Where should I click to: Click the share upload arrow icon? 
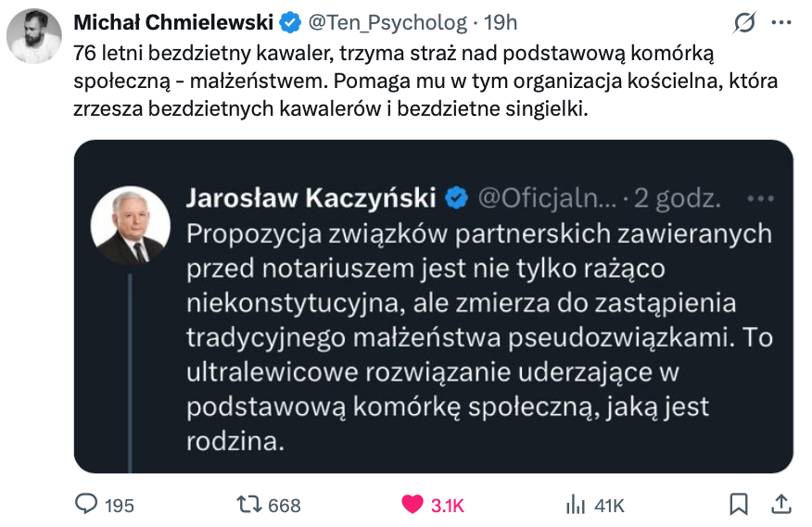tap(781, 503)
